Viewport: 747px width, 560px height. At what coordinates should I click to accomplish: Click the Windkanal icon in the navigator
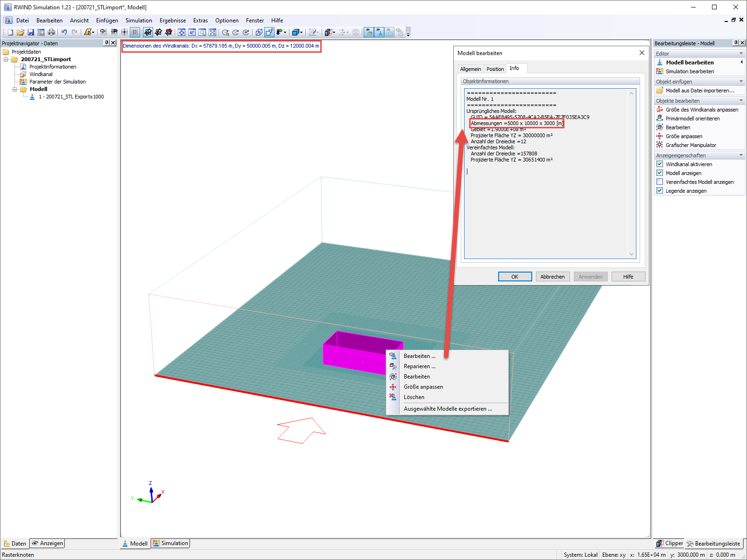point(23,74)
